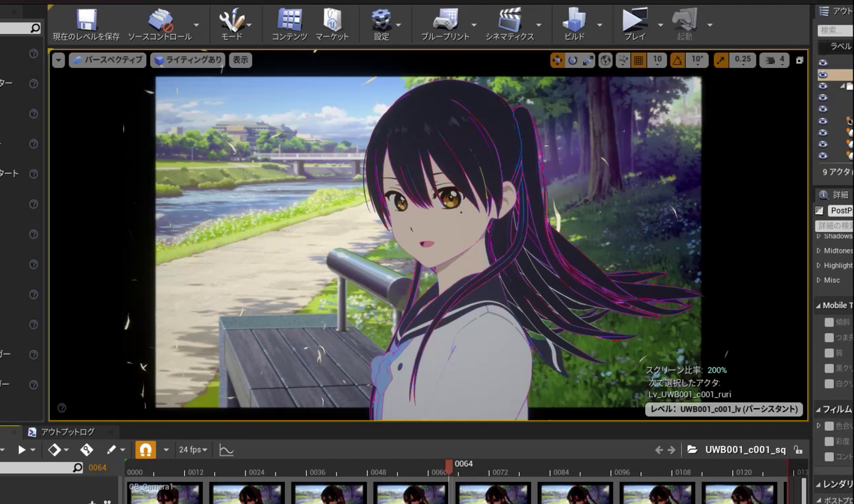854x504 pixels.
Task: Click the sequencer lock icon beside UWB001_c001_sq
Action: tap(798, 450)
